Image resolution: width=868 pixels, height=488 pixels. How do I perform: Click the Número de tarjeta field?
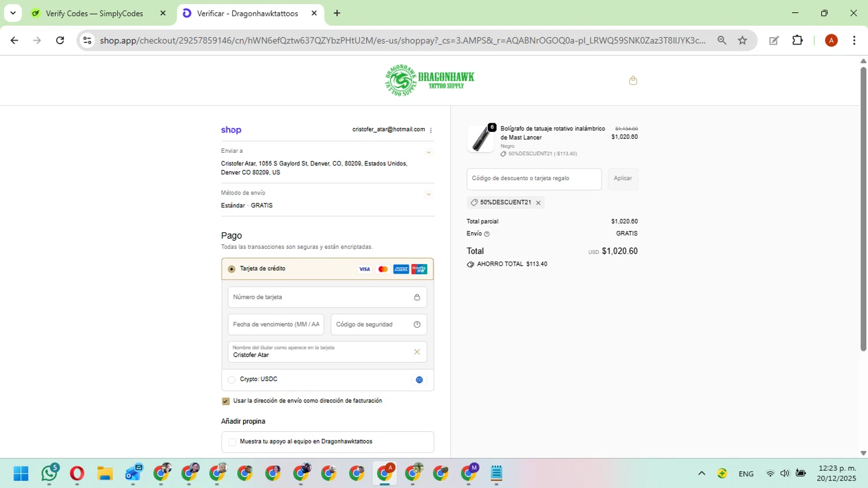(328, 297)
